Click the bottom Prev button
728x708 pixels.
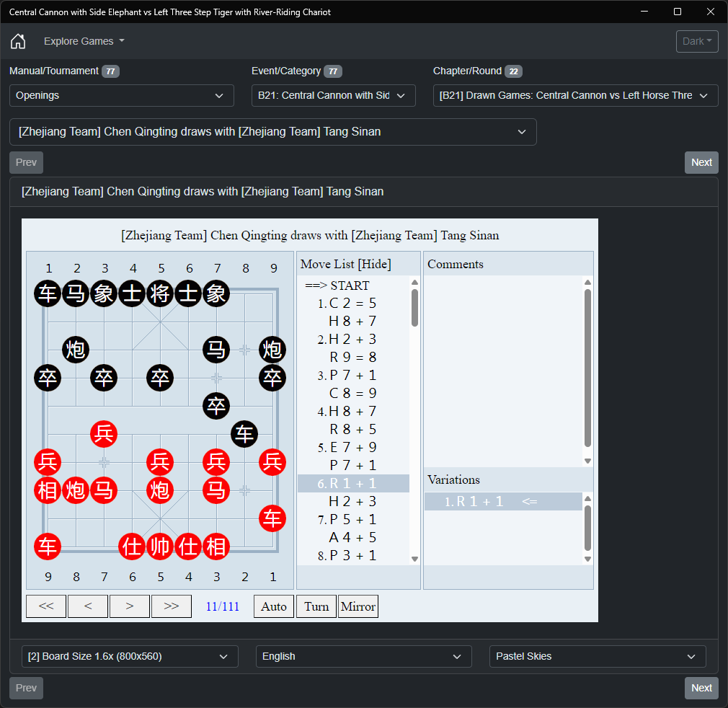click(27, 688)
